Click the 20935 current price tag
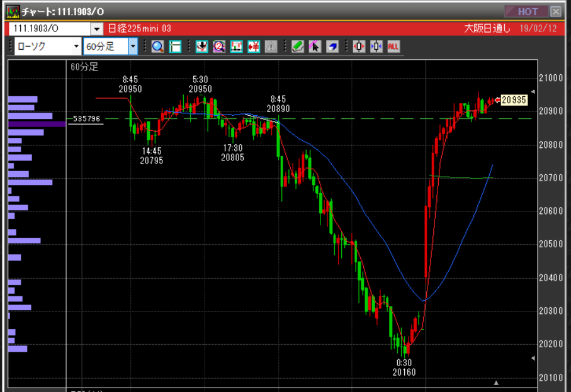 click(x=514, y=99)
